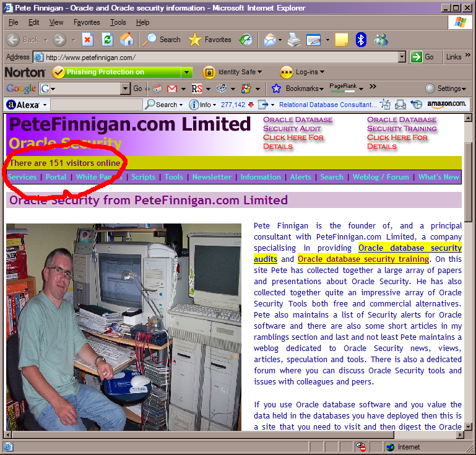This screenshot has height=455, width=476.
Task: Click the Stop loading icon
Action: [87, 40]
